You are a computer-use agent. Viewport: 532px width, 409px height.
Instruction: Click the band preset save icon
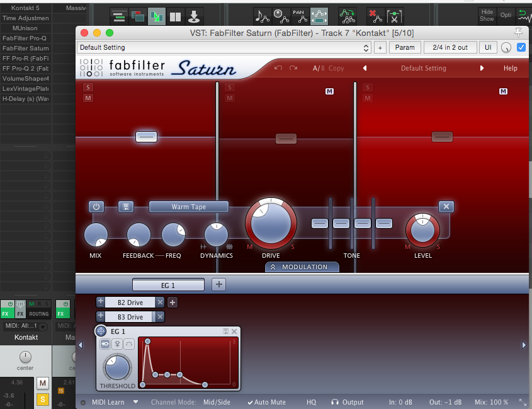pyautogui.click(x=126, y=207)
